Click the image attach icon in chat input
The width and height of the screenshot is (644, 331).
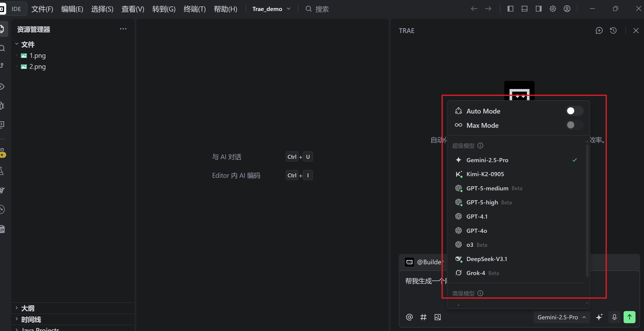[438, 317]
